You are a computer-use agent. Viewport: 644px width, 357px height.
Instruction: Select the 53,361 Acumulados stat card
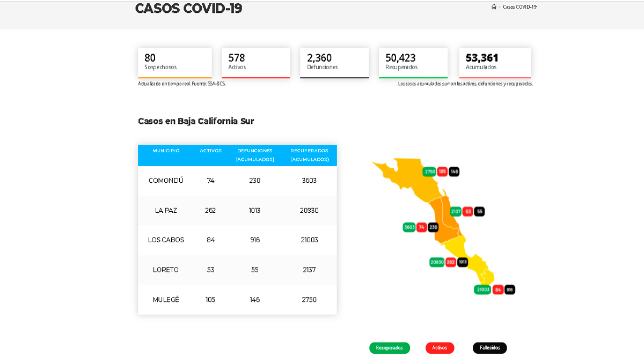(495, 63)
